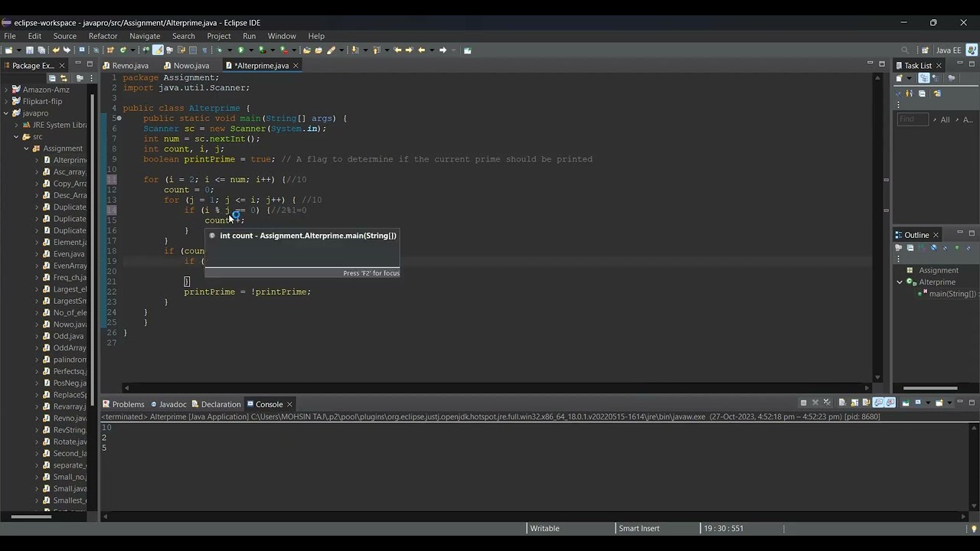
Task: Switch to Revno.java editor tab
Action: coord(126,66)
